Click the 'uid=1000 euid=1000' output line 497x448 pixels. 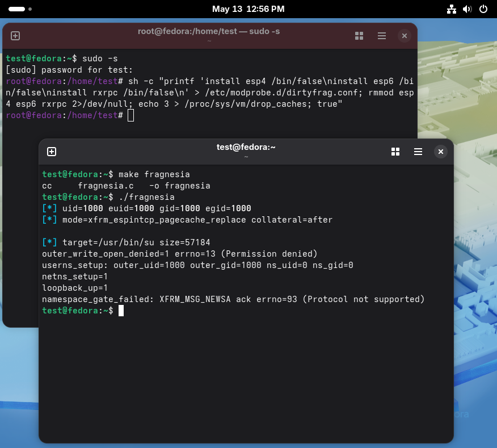[x=147, y=208]
